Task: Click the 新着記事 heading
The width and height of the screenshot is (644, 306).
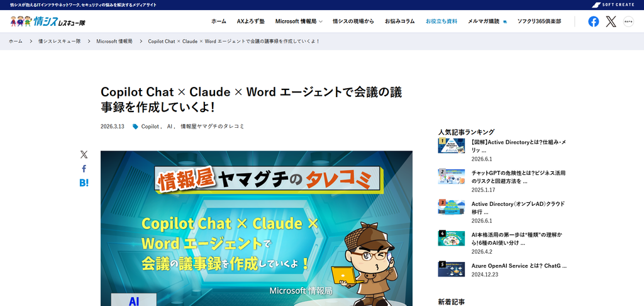Action: pos(452,302)
